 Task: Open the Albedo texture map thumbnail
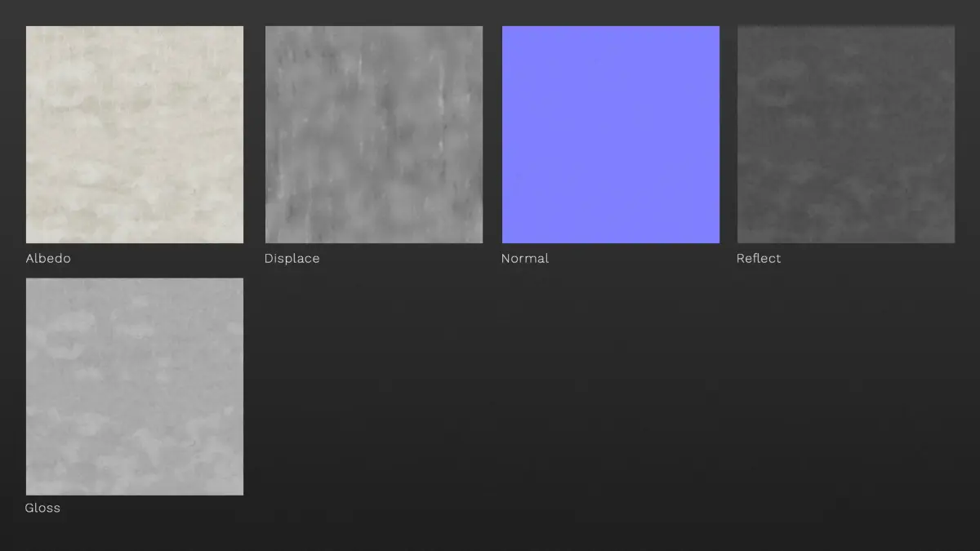135,135
